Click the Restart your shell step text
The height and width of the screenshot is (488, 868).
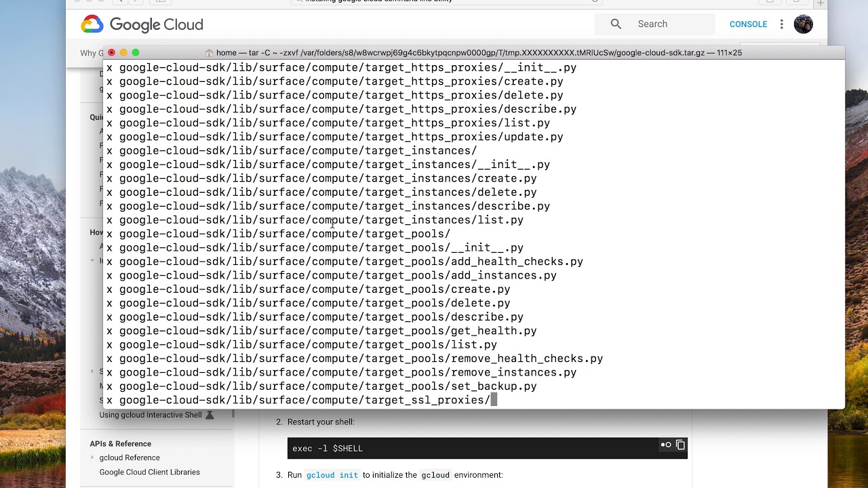[321, 422]
